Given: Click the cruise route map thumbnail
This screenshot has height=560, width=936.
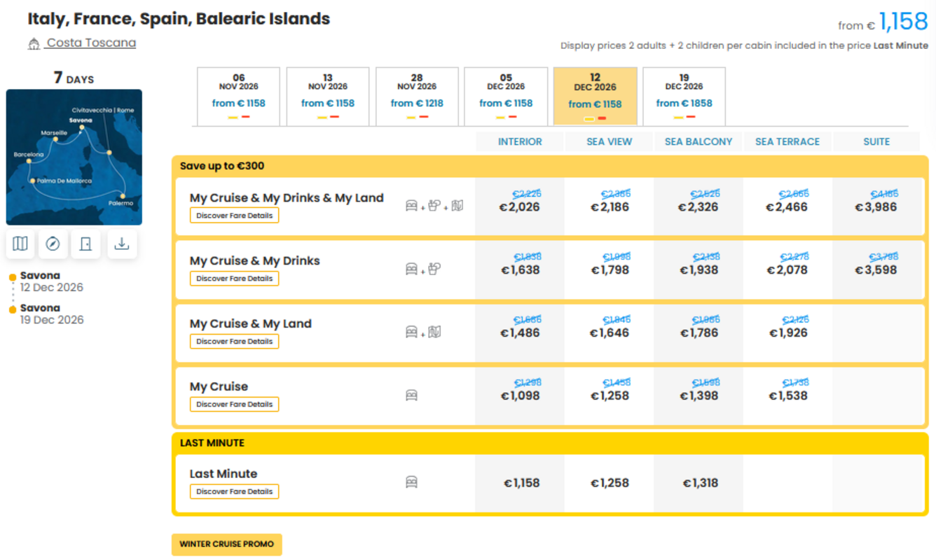Looking at the screenshot, I should [74, 157].
